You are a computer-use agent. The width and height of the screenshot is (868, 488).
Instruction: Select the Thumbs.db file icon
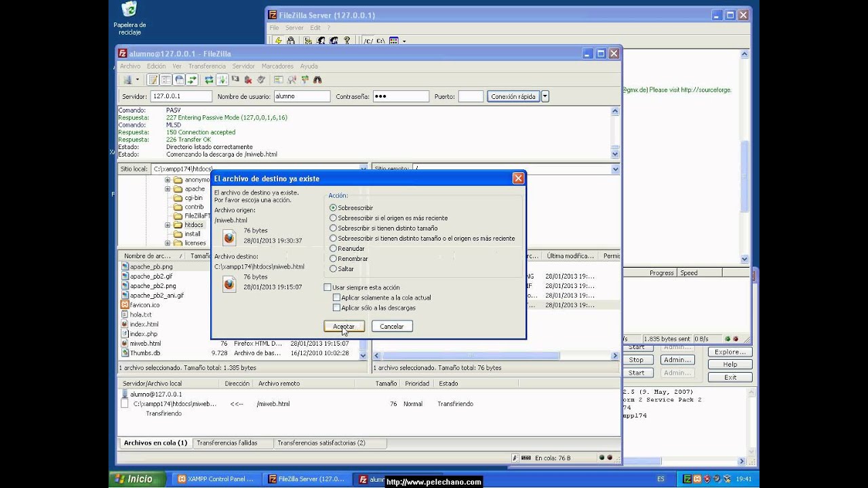point(125,353)
